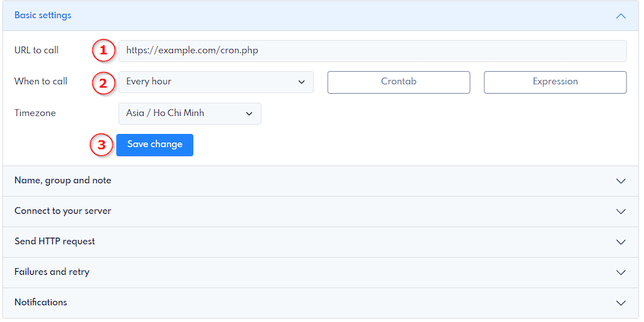Expand the Notifications section
This screenshot has height=322, width=644.
click(x=41, y=303)
